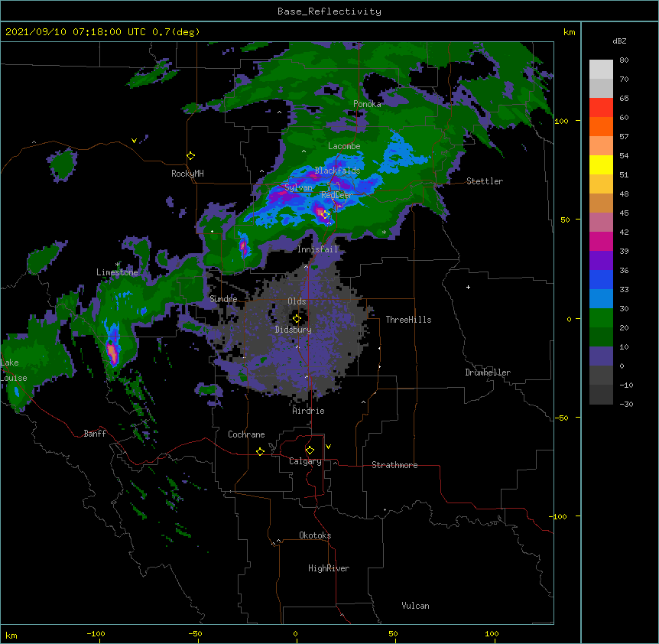Viewport: 659px width, 644px height.
Task: Click the bright green 30 dBZ legend swatch
Action: tap(601, 318)
